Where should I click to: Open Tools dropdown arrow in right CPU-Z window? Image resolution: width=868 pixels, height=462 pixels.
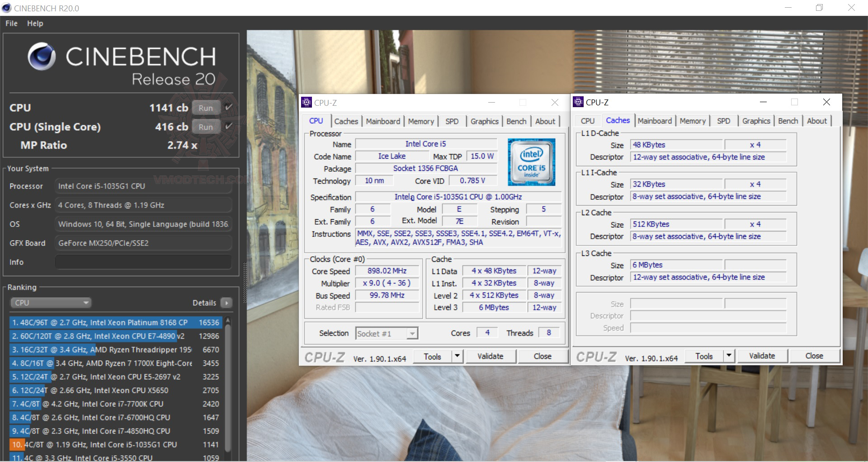coord(729,356)
